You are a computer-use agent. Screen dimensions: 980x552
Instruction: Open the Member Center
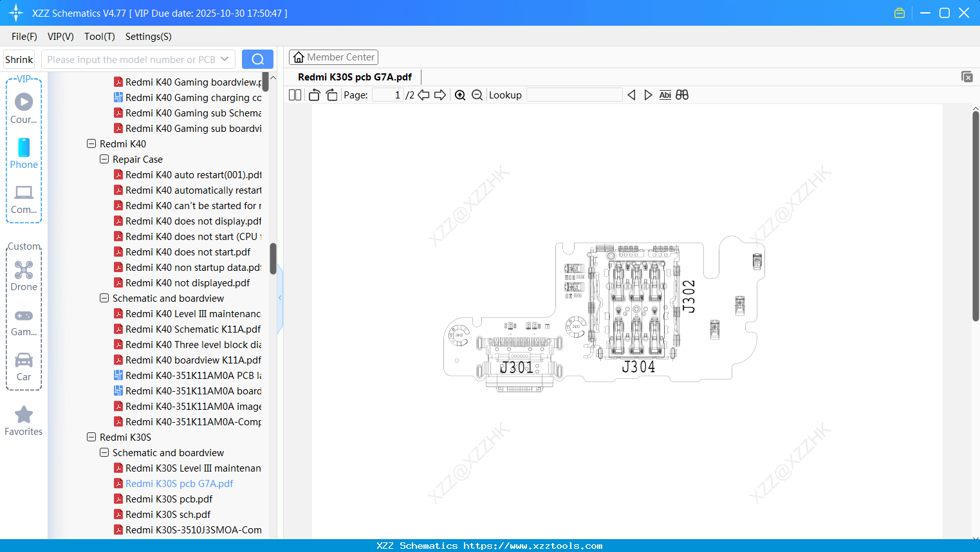333,57
